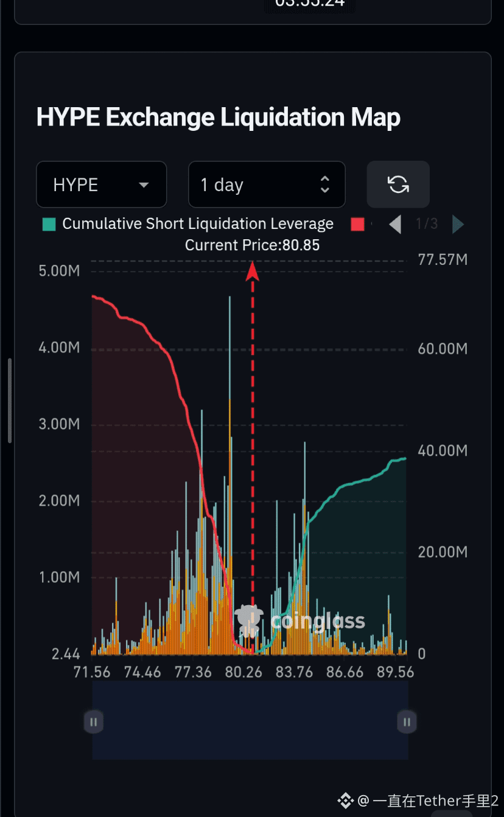
Task: Click the 5.00M left axis label
Action: [x=60, y=271]
